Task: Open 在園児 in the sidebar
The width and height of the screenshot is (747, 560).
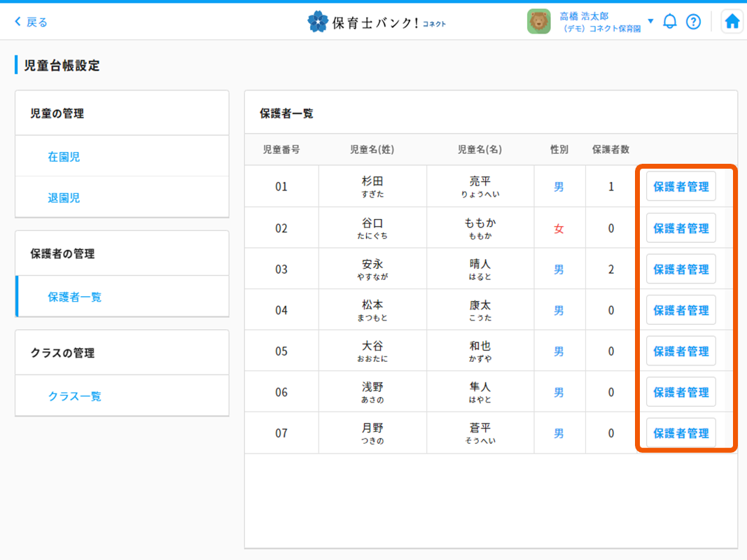Action: click(x=64, y=157)
